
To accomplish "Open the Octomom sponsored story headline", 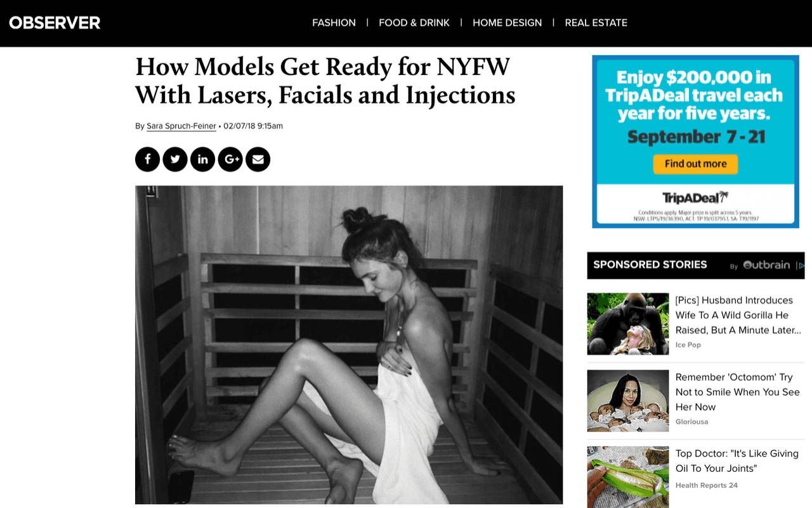I will click(738, 392).
